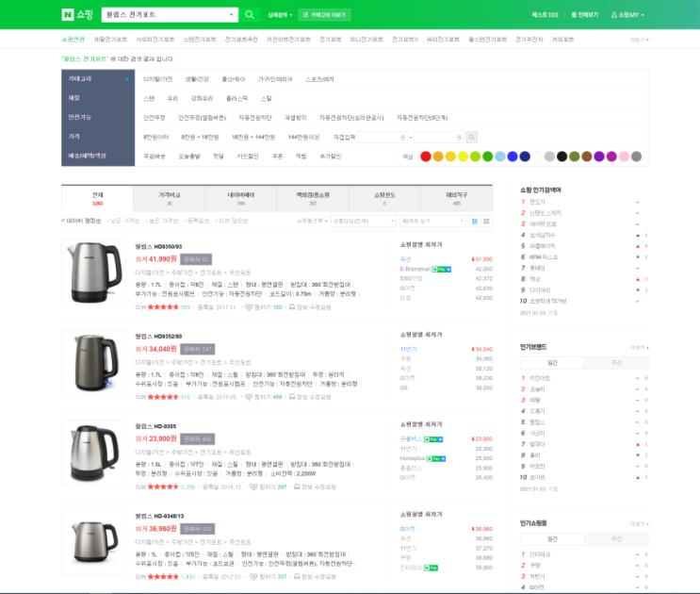This screenshot has width=700, height=594.
Task: Open the search box suggestion dropdown arrow
Action: click(232, 15)
